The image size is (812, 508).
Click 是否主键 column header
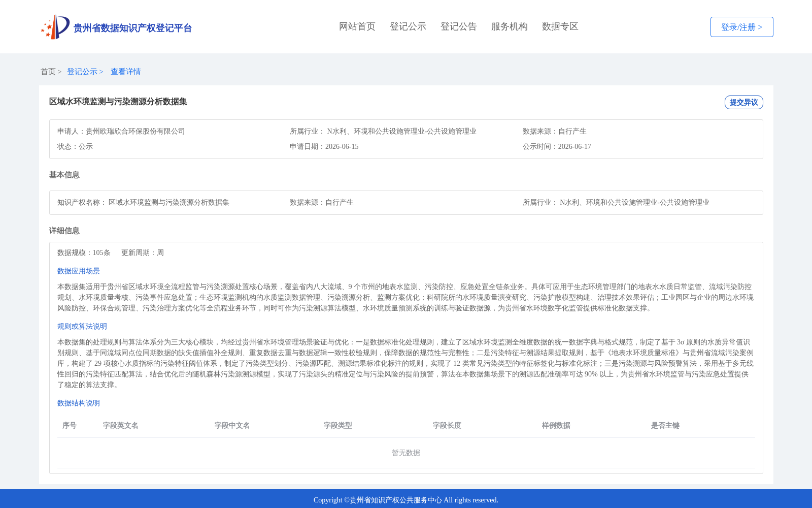pos(665,425)
